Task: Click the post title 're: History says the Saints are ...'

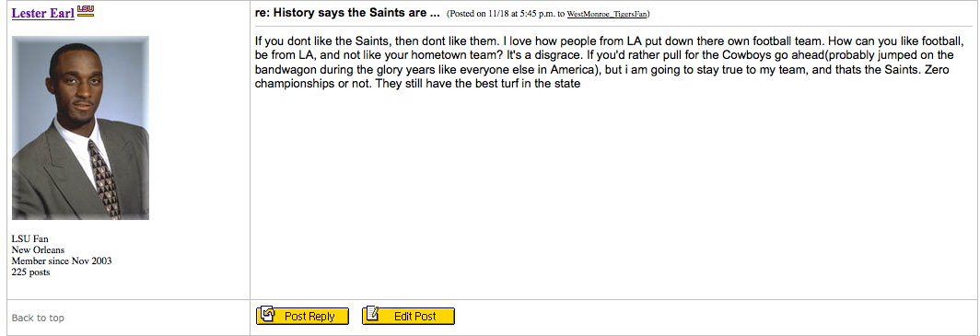Action: (347, 13)
